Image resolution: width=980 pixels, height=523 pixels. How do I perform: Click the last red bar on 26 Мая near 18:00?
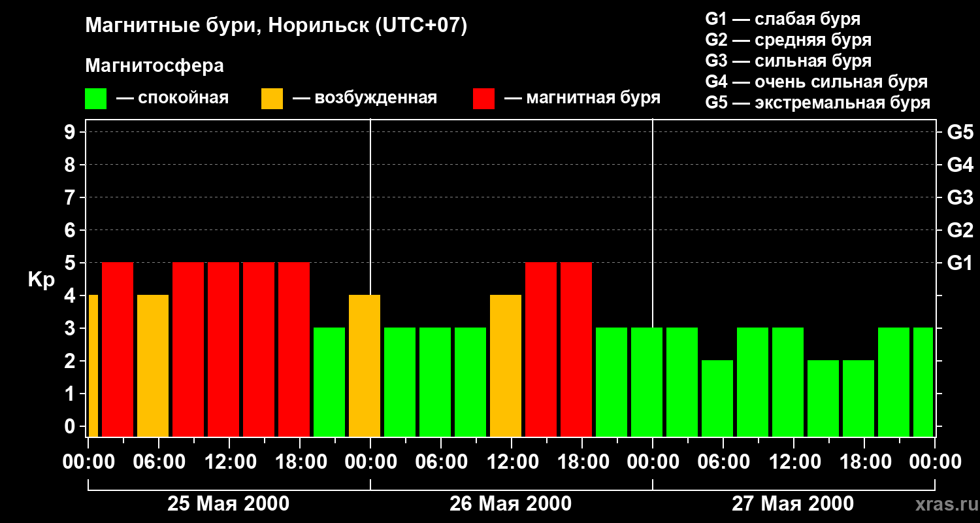[x=576, y=349]
